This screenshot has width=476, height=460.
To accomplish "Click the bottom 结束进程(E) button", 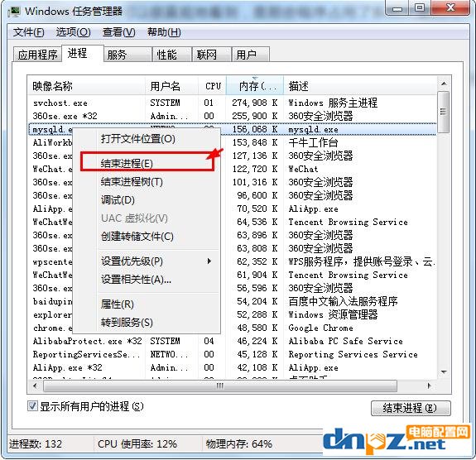I will [411, 408].
